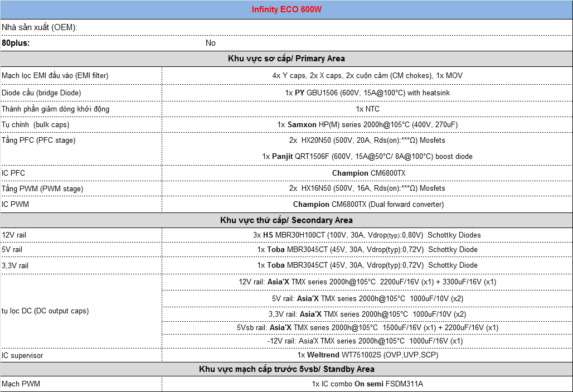Select the "Mạch PWM" label

[21, 384]
